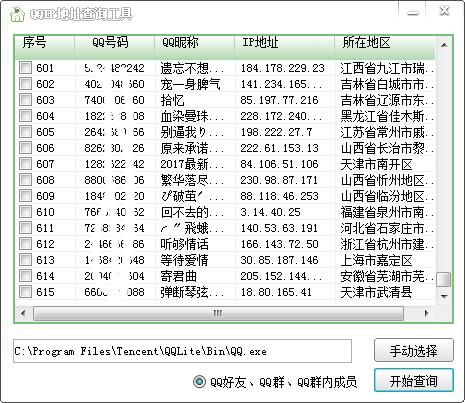Check the box for row 601
Screen dimensions: 465x403
click(25, 67)
